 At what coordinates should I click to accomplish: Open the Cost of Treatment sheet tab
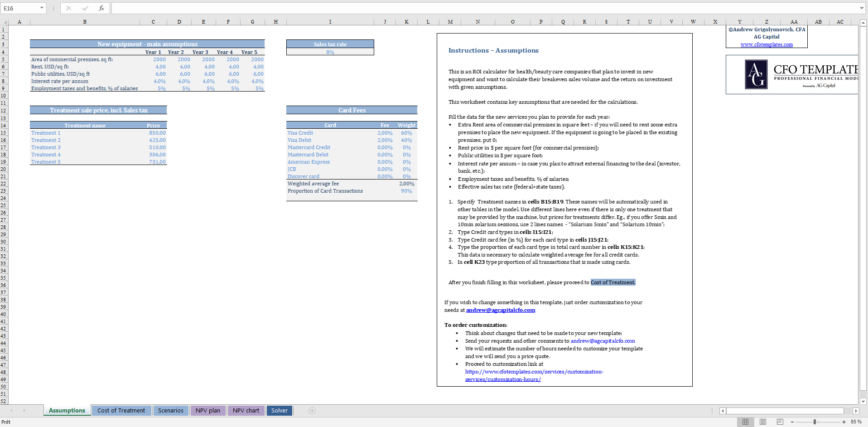(121, 411)
